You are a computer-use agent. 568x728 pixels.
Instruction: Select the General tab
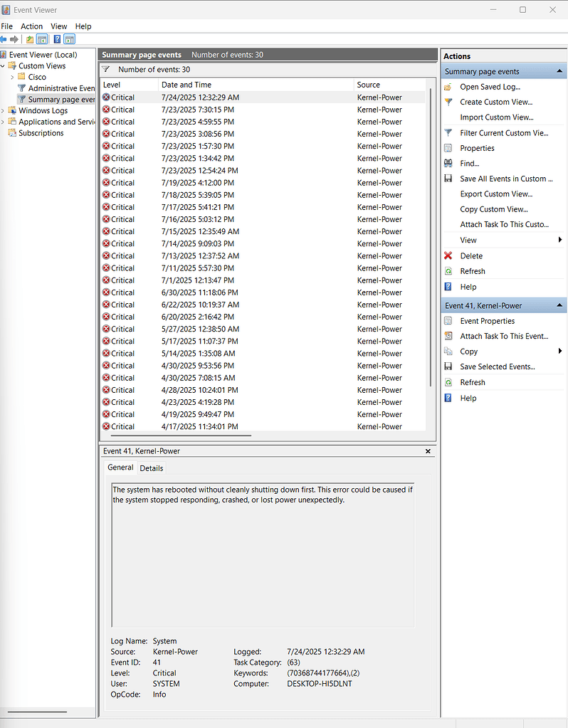point(120,468)
